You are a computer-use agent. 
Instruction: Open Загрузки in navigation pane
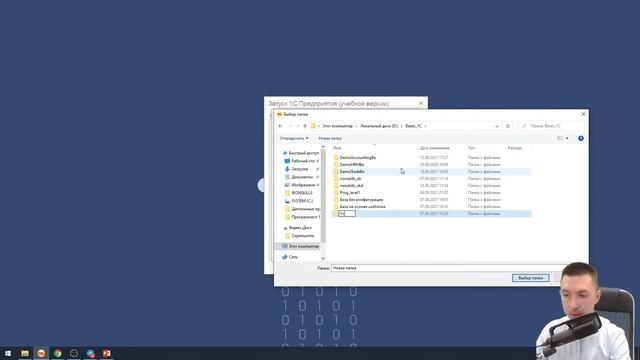click(300, 169)
